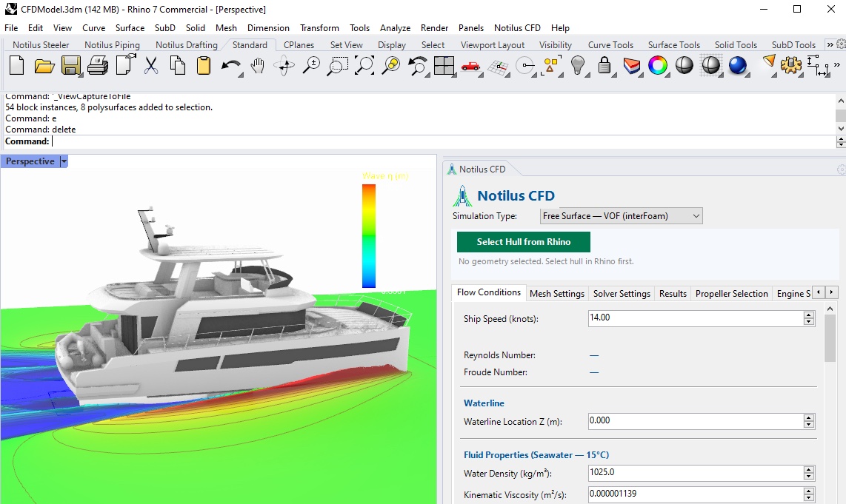This screenshot has height=504, width=846.
Task: Switch to the Solver Settings tab
Action: (x=622, y=294)
